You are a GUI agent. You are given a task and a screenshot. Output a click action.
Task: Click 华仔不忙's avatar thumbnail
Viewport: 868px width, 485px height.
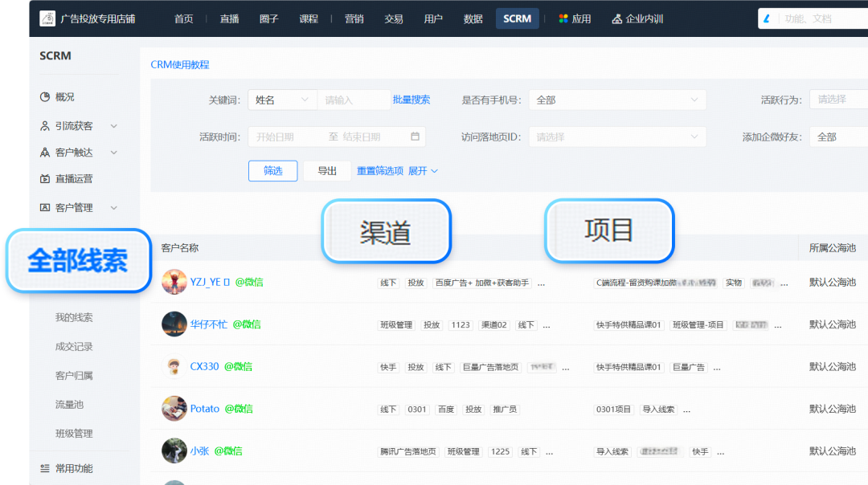[174, 324]
